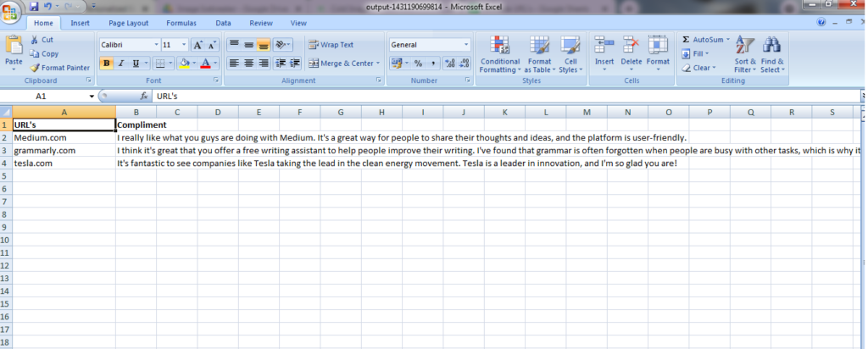Switch to the View tab
The width and height of the screenshot is (868, 349).
click(298, 23)
